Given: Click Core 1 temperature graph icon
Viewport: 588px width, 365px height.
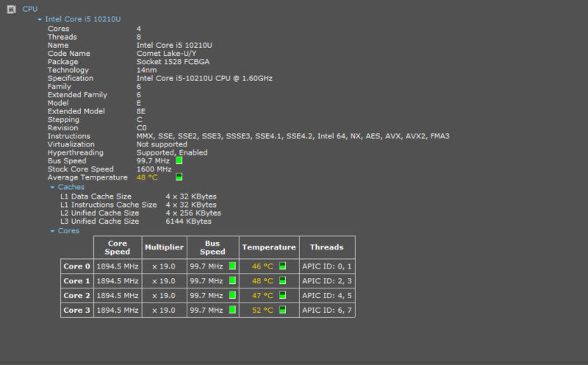Looking at the screenshot, I should (x=283, y=280).
